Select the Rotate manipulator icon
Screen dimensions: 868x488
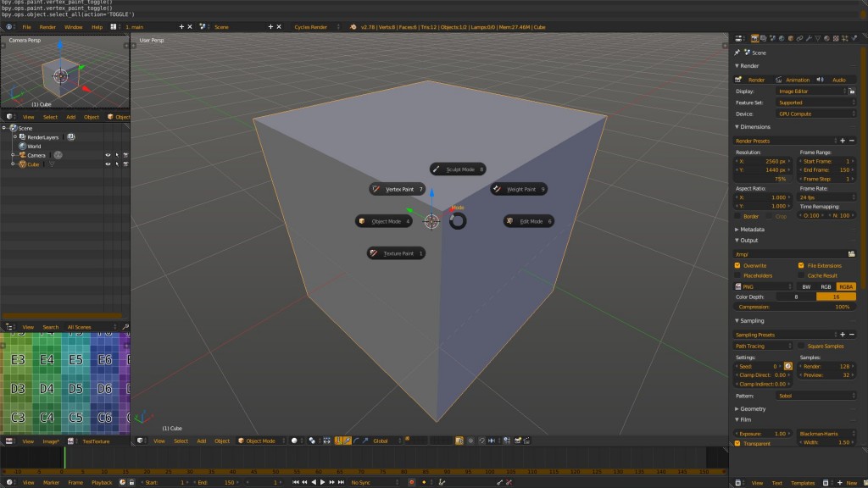[356, 441]
